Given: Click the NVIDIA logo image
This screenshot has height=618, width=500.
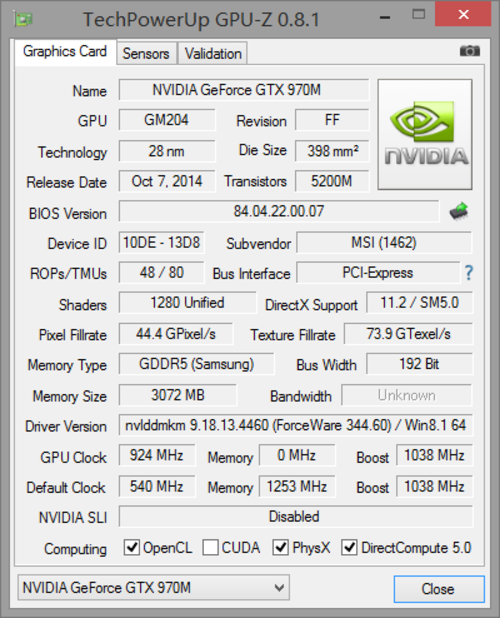Looking at the screenshot, I should pos(425,134).
